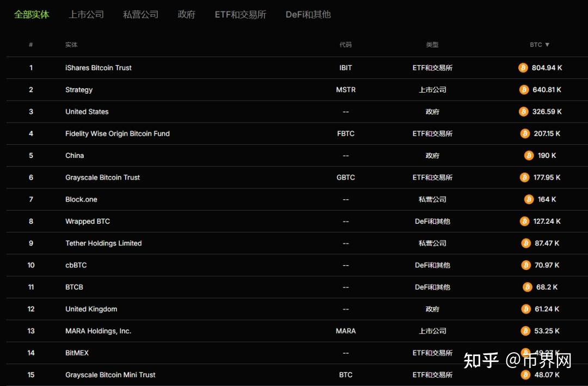
Task: Click the Bitcoin icon next to 190 K
Action: [x=528, y=155]
